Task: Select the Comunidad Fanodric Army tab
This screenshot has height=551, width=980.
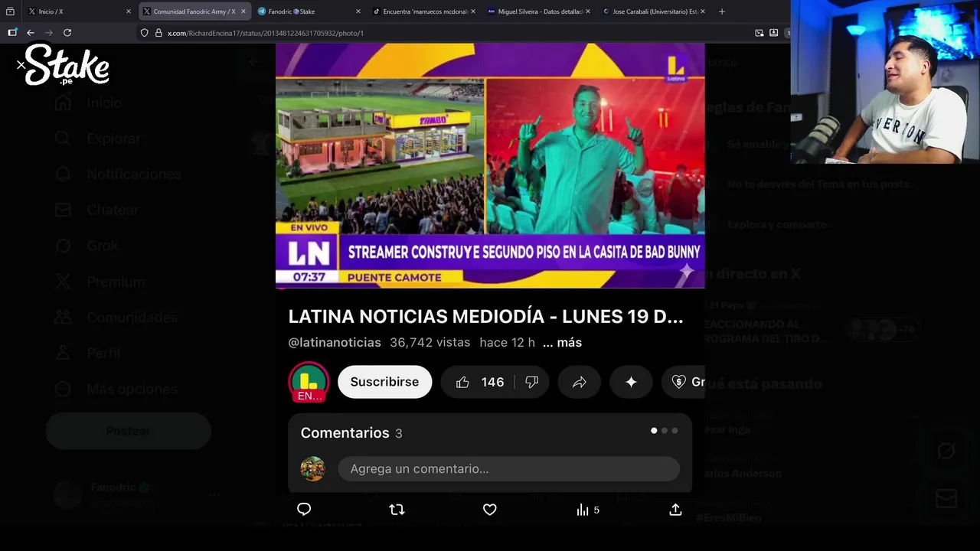Action: point(194,11)
